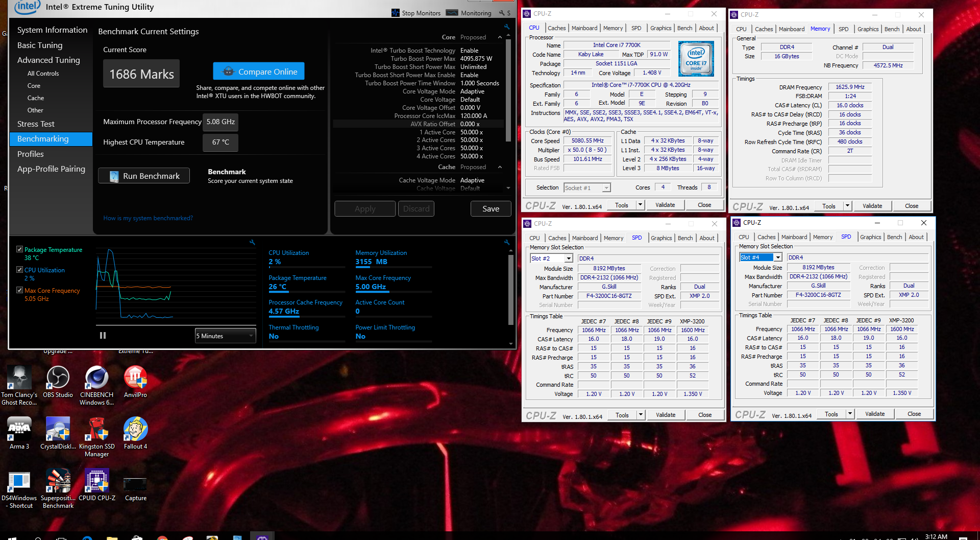Click wrench icon above Core settings panel

[x=506, y=27]
